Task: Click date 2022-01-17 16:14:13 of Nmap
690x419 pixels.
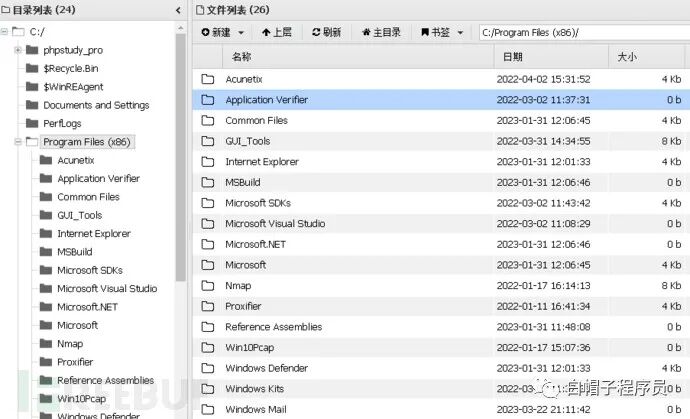Action: point(543,286)
